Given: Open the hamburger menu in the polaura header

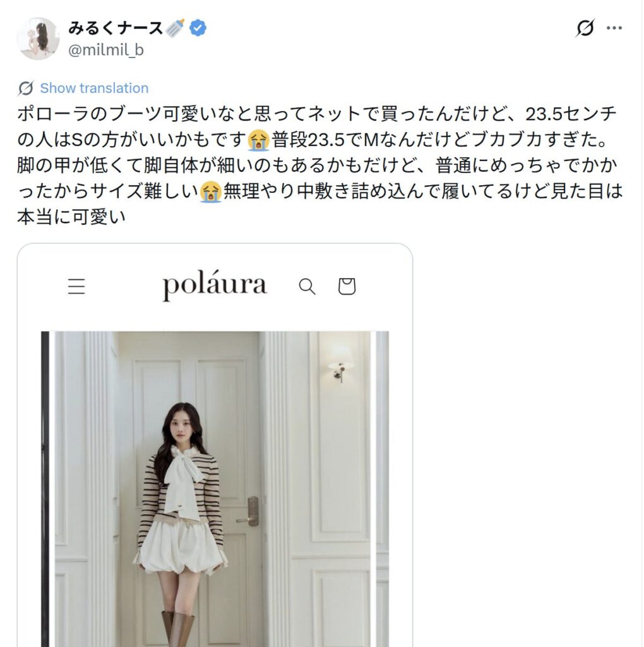Looking at the screenshot, I should (x=76, y=286).
